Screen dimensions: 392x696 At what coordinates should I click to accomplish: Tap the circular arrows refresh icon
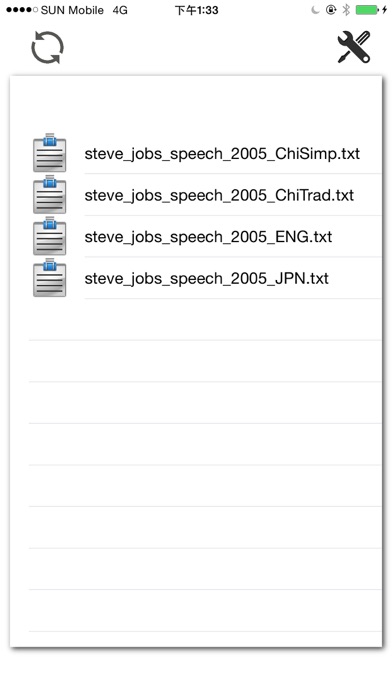tap(48, 47)
